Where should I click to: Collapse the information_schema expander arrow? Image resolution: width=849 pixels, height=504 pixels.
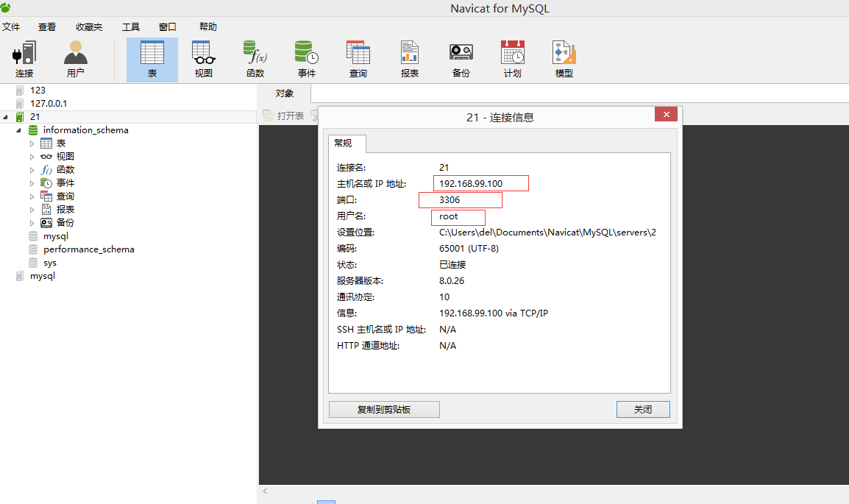click(18, 130)
